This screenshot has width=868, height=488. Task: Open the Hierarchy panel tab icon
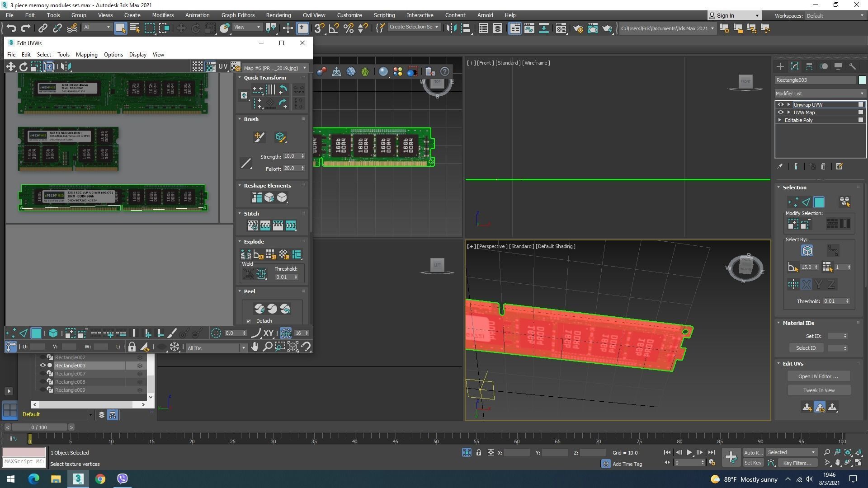[x=809, y=66]
